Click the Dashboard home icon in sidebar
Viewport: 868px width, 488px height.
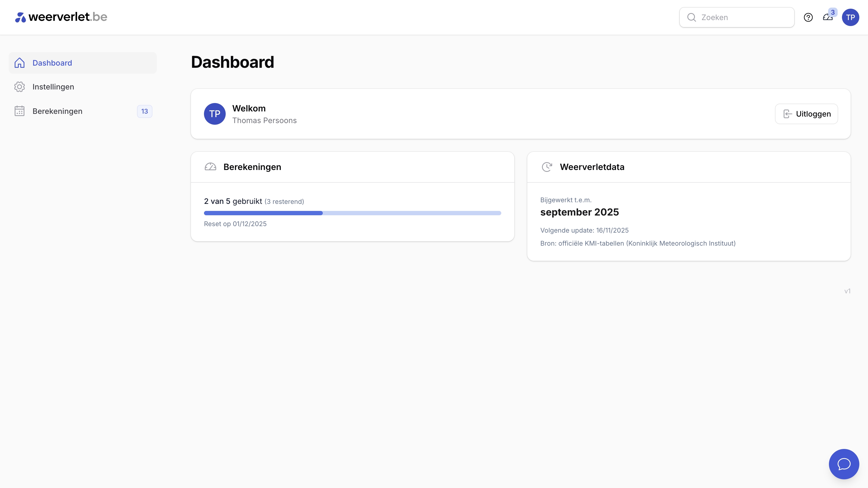[20, 63]
